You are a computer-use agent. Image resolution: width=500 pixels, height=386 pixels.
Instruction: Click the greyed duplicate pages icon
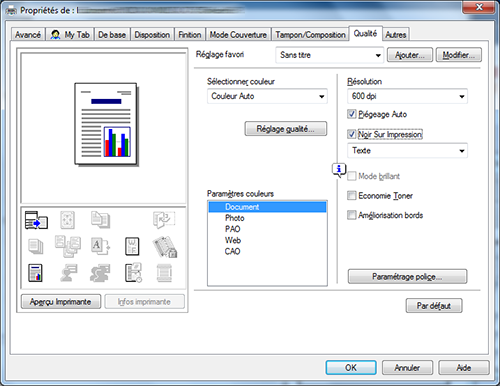[x=100, y=220]
